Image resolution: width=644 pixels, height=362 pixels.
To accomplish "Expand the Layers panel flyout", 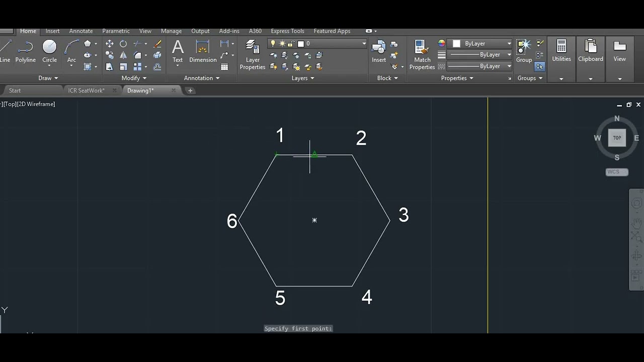I will (303, 78).
